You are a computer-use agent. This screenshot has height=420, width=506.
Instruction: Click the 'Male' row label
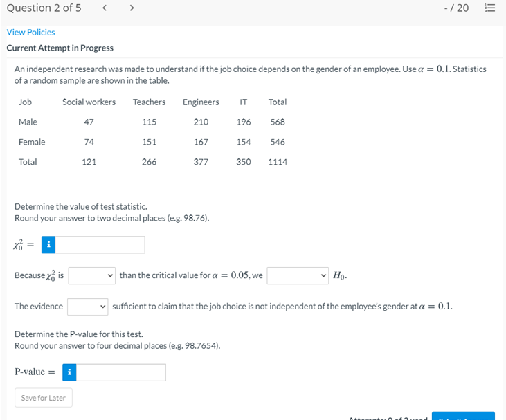click(x=28, y=122)
